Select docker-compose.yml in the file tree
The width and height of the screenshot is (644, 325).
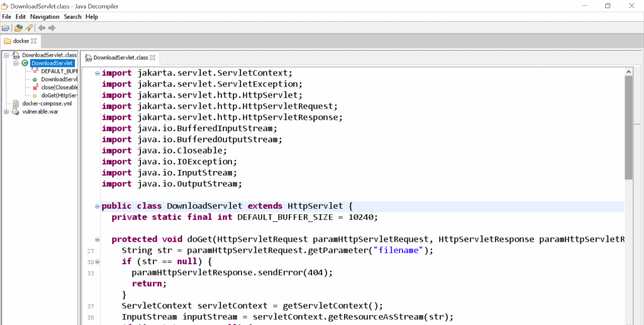[x=47, y=103]
